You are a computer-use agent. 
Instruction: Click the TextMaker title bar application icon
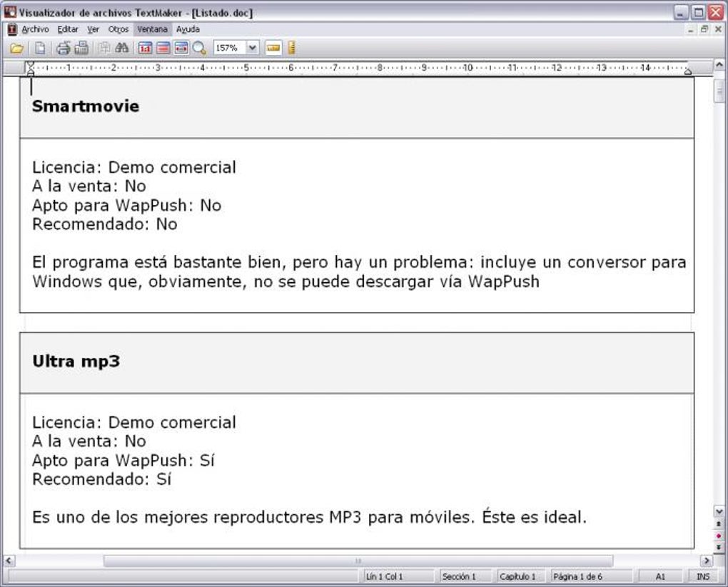tap(10, 12)
